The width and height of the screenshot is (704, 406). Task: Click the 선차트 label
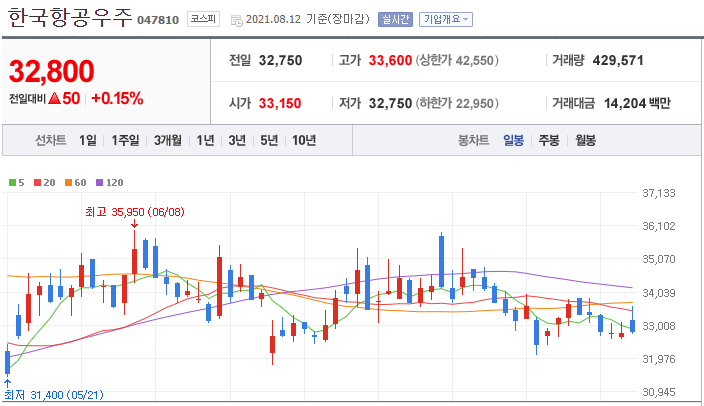pyautogui.click(x=51, y=140)
